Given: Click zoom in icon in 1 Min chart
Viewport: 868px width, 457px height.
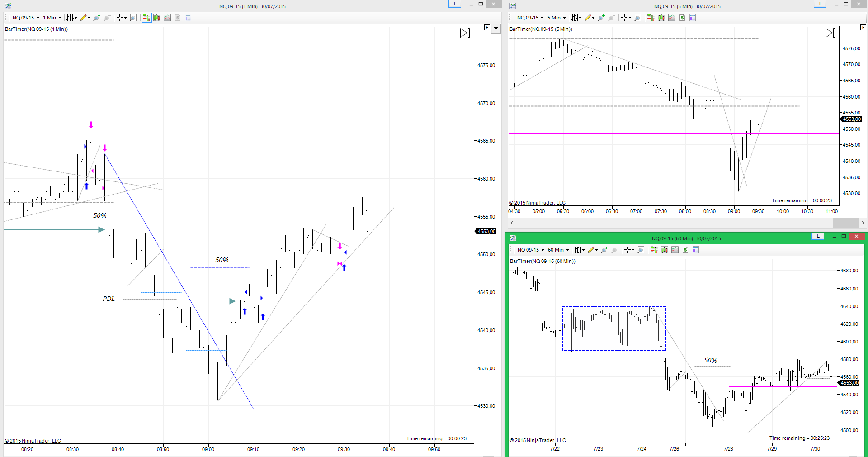Looking at the screenshot, I should pos(96,18).
